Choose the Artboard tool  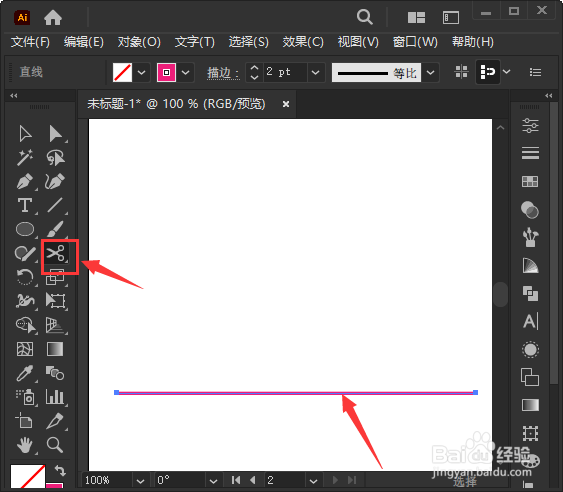24,421
